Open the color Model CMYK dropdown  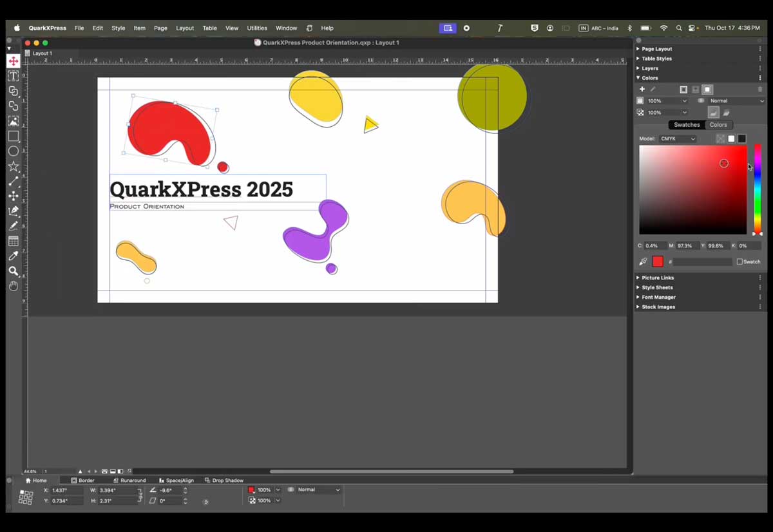pos(678,139)
